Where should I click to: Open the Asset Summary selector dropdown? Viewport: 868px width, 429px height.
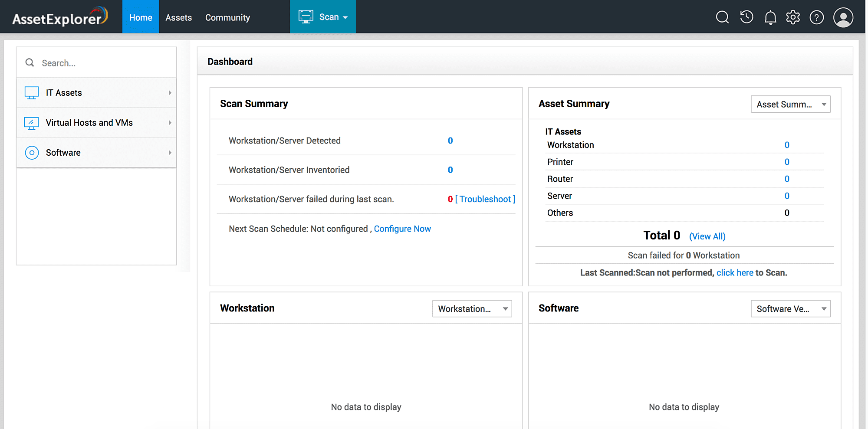pyautogui.click(x=790, y=104)
